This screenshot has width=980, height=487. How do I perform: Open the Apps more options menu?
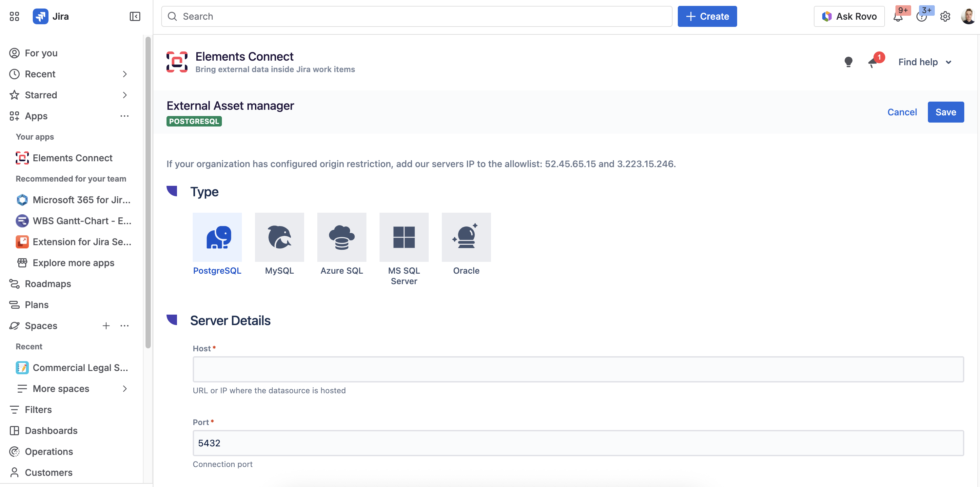tap(125, 116)
